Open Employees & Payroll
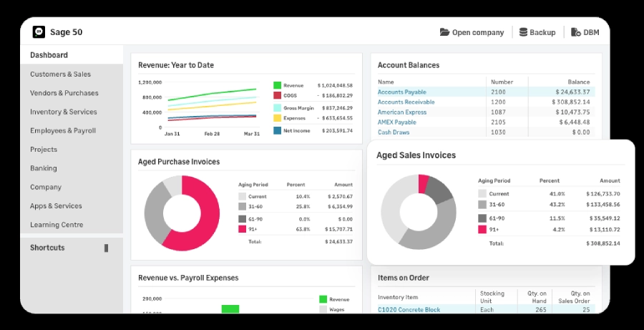644x330 pixels. pos(63,131)
